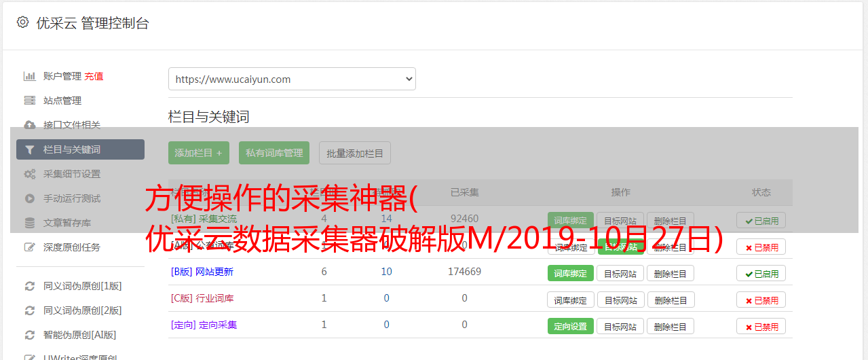Click 删除栏目 for 行业词库 row
The image size is (868, 360).
click(x=671, y=300)
